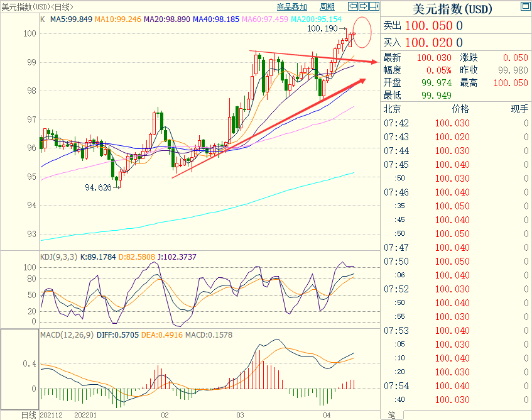Select the MA5 indicator label
The image size is (532, 420).
point(71,19)
